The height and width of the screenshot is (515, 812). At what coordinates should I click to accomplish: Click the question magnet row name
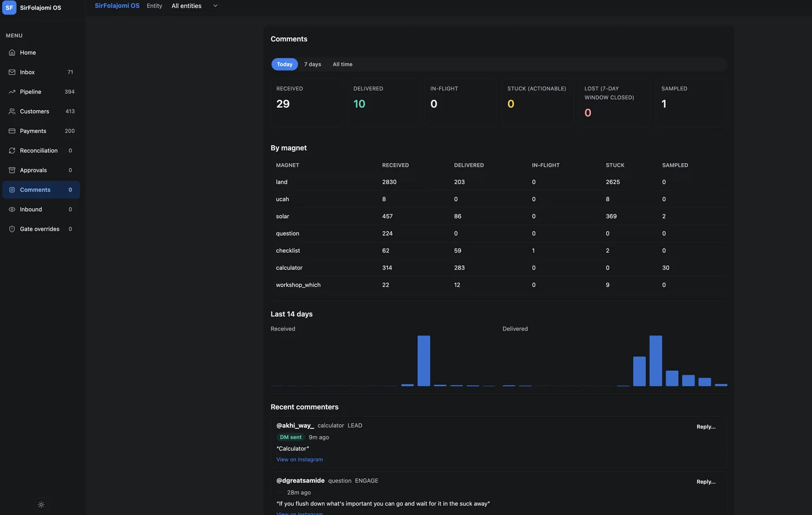click(x=287, y=233)
